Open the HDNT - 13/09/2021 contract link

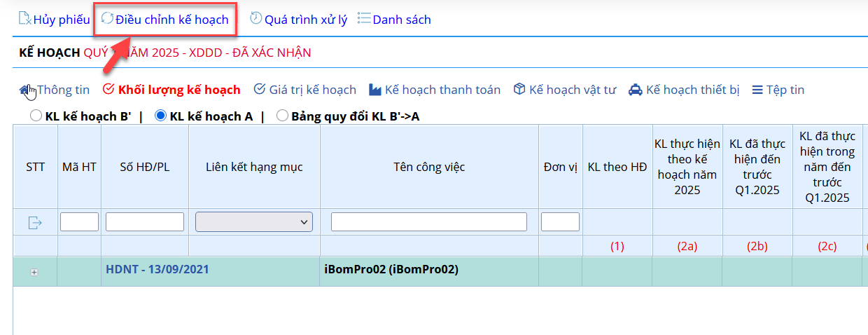point(157,269)
